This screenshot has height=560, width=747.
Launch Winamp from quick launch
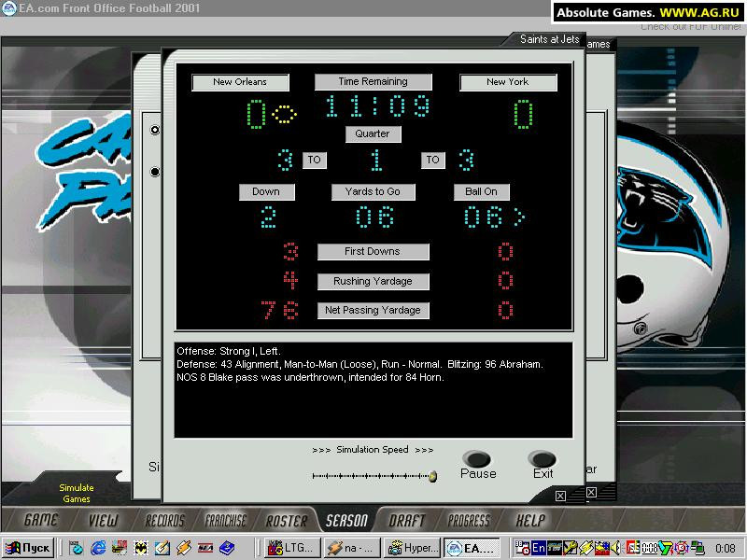coord(184,548)
